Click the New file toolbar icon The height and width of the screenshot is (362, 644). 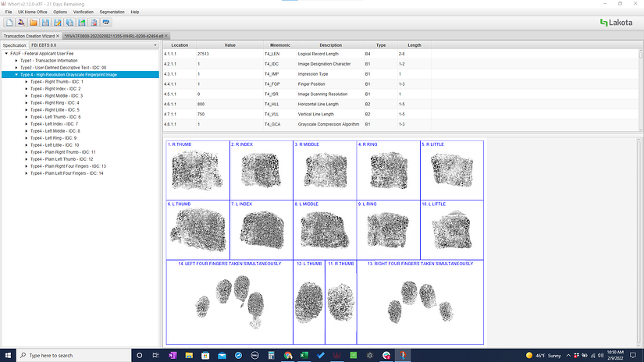point(9,23)
